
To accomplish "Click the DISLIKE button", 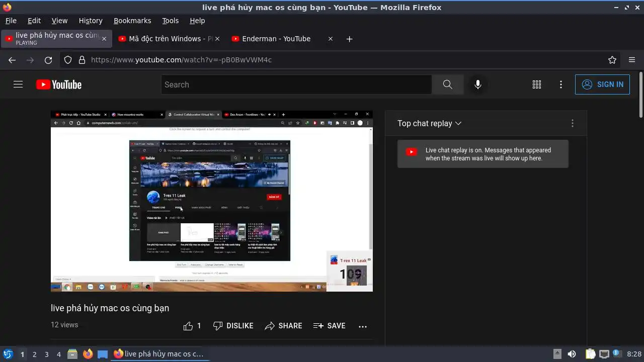I will coord(233,326).
